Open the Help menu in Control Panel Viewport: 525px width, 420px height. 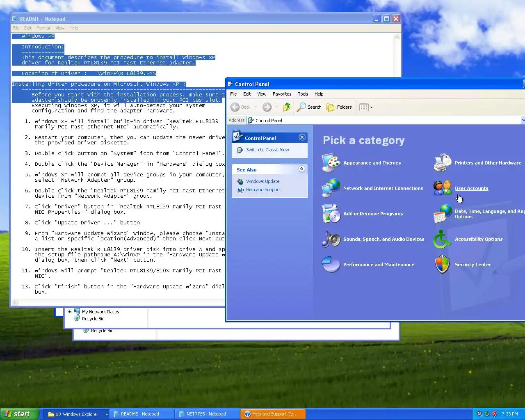point(319,94)
